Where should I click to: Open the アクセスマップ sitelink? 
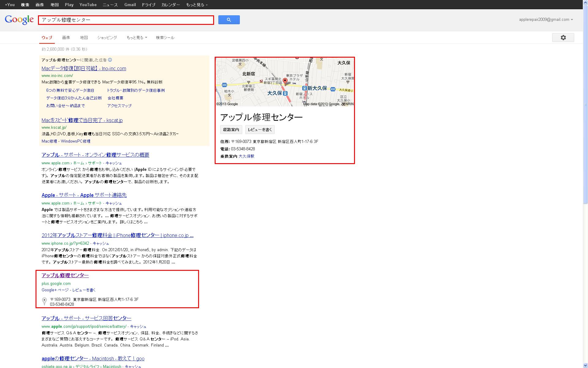[x=119, y=105]
